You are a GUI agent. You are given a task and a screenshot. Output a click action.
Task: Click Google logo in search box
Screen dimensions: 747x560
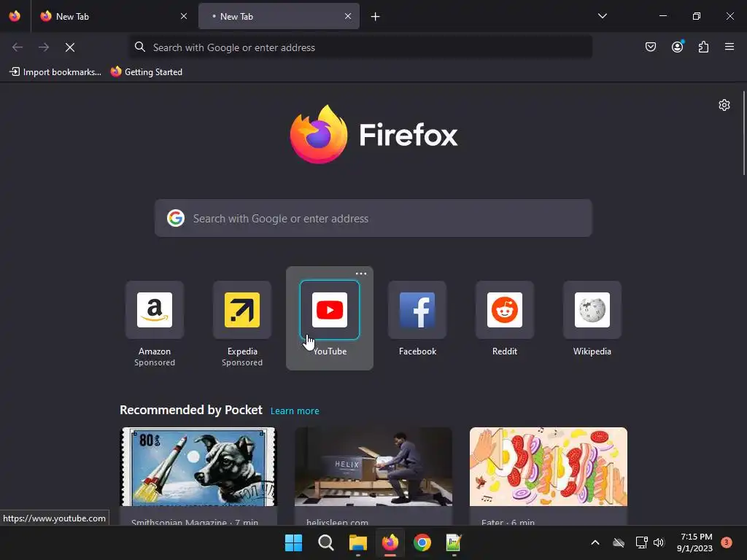(x=176, y=218)
